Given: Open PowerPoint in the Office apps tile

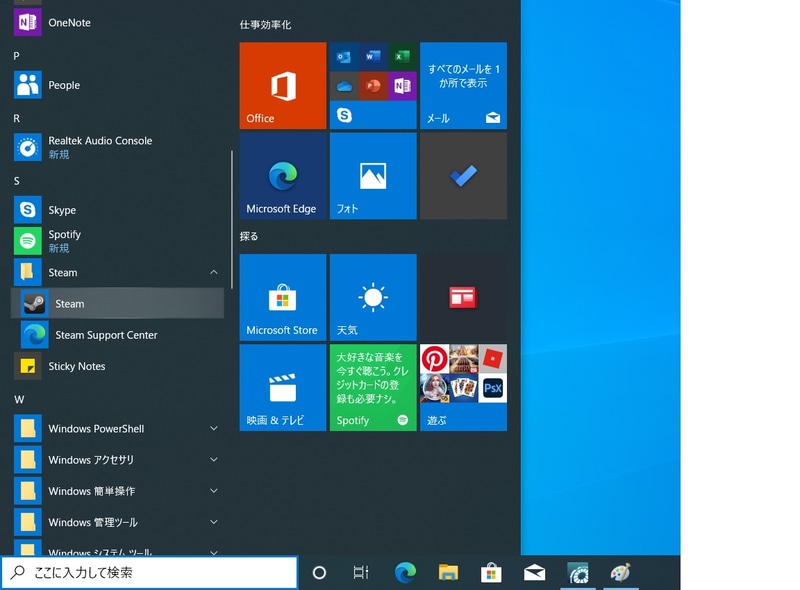Looking at the screenshot, I should (x=373, y=86).
